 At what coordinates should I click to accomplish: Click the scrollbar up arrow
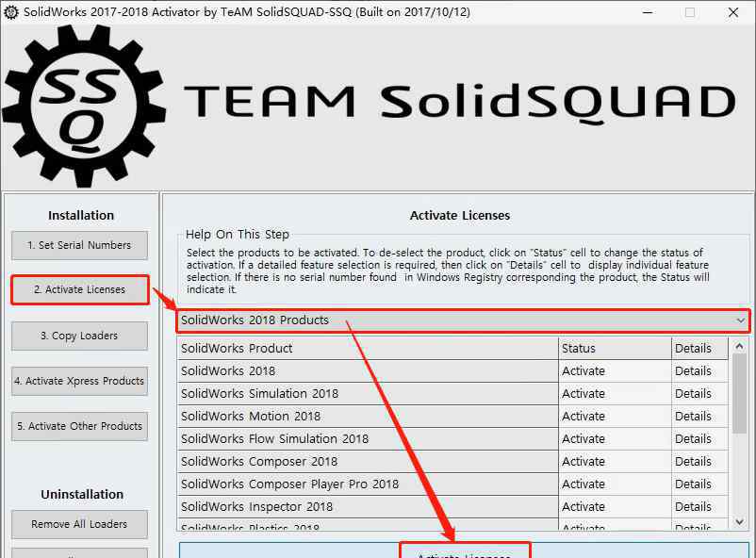click(739, 347)
